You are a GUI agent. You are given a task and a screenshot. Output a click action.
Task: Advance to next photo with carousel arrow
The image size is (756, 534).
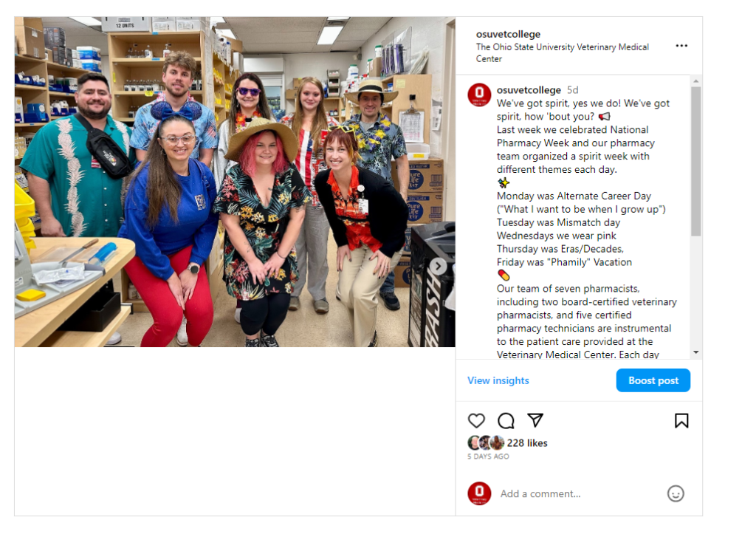[438, 266]
